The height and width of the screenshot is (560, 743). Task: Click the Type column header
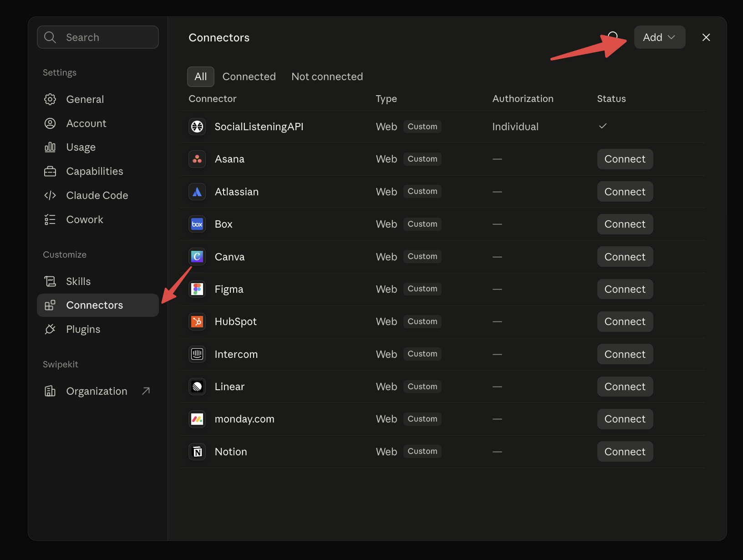[x=387, y=99]
